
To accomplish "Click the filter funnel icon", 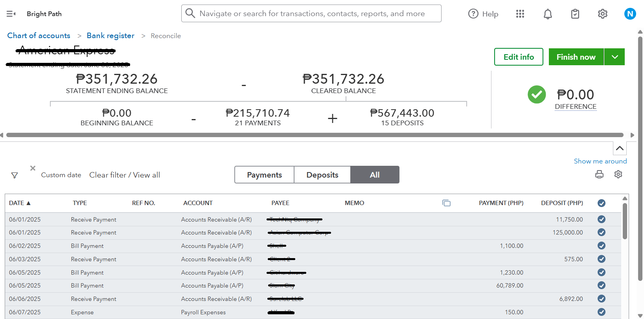I will (15, 175).
